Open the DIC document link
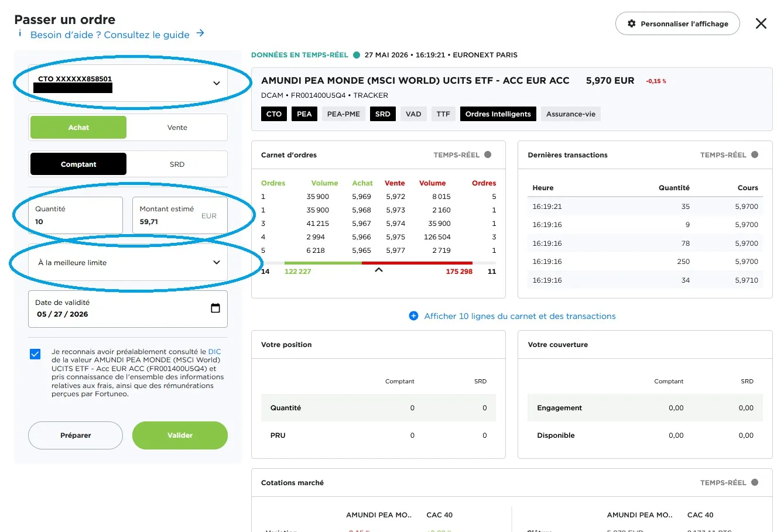Viewport: 784px width, 532px height. (x=215, y=352)
